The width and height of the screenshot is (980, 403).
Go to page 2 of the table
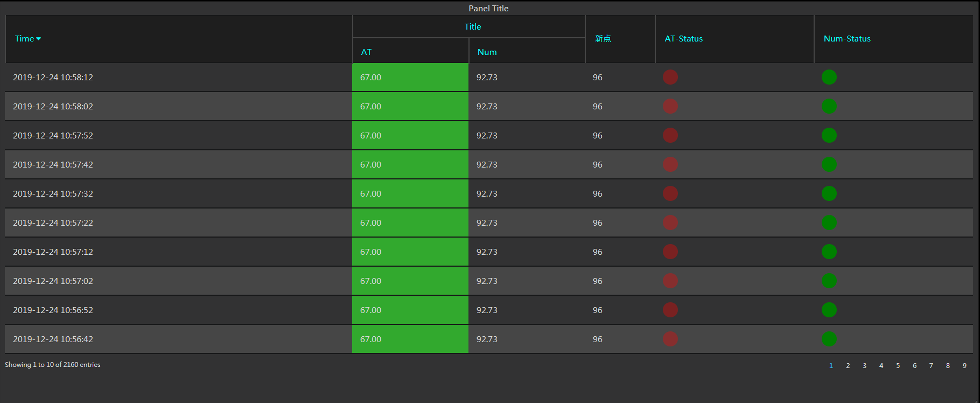pos(848,365)
